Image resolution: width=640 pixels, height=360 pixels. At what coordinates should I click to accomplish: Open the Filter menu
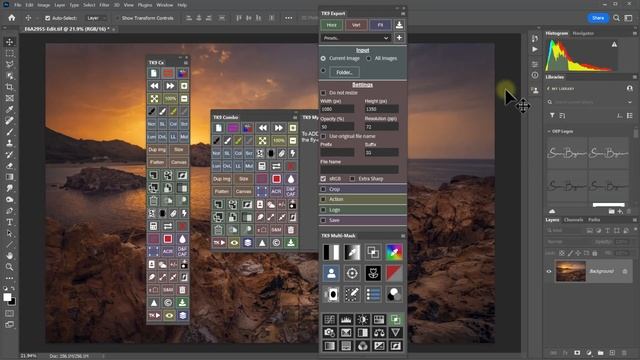tap(104, 5)
